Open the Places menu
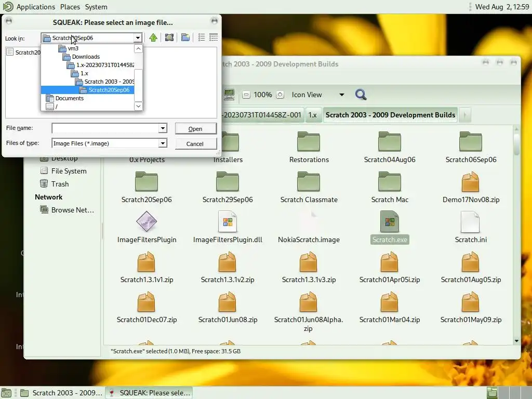 coord(70,7)
